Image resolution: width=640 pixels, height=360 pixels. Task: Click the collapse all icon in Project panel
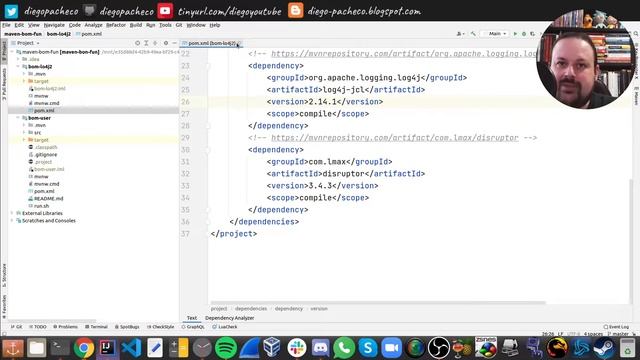155,43
